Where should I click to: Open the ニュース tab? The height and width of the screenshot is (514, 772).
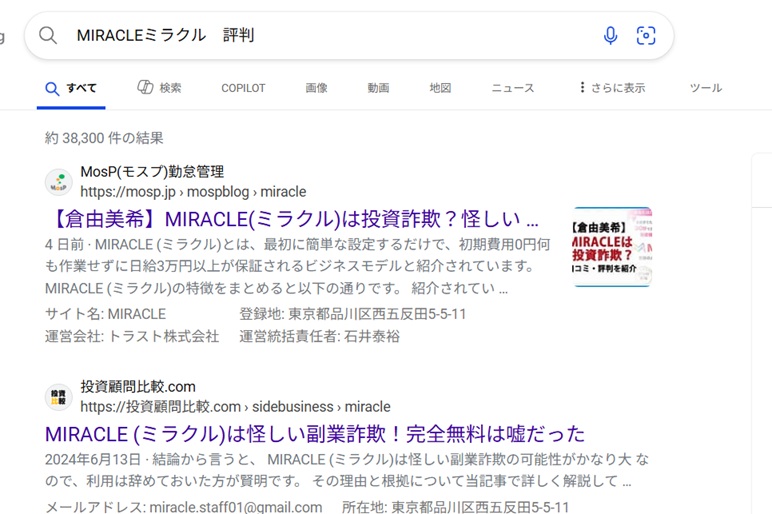513,88
